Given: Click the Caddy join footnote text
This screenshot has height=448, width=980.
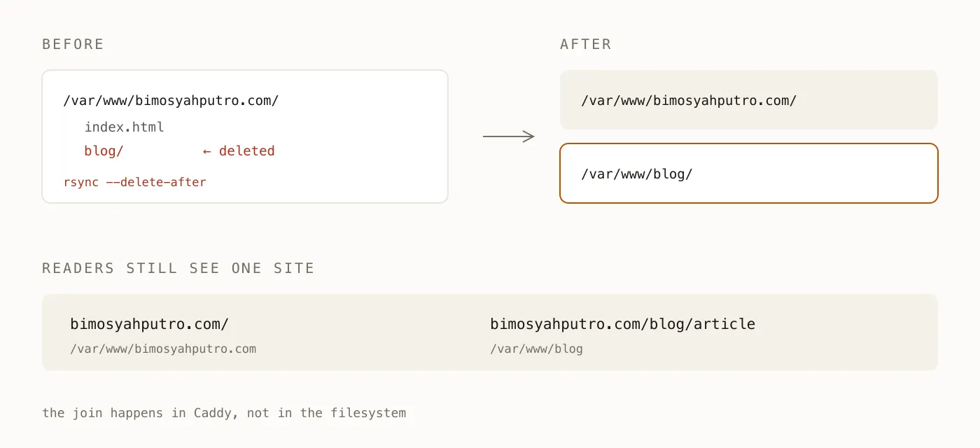Looking at the screenshot, I should click(224, 413).
